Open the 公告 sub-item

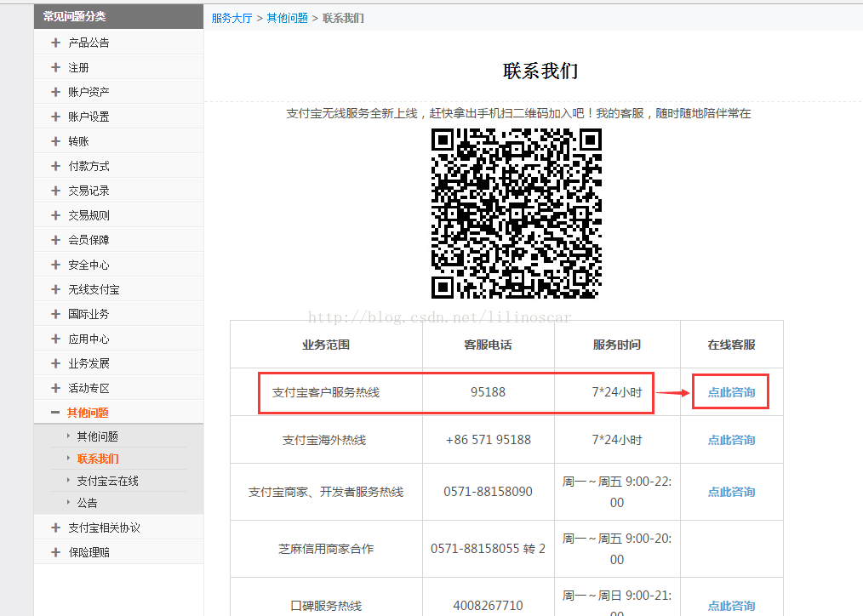[x=87, y=503]
